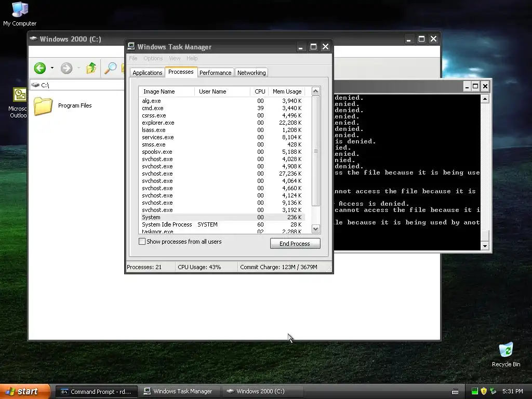Sort processes by User Name column
This screenshot has width=532, height=399.
(x=222, y=91)
